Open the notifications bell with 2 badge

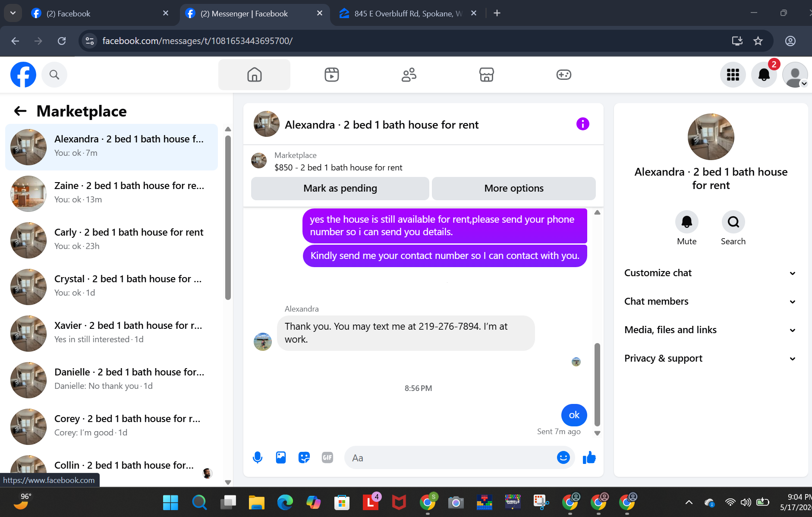(764, 75)
